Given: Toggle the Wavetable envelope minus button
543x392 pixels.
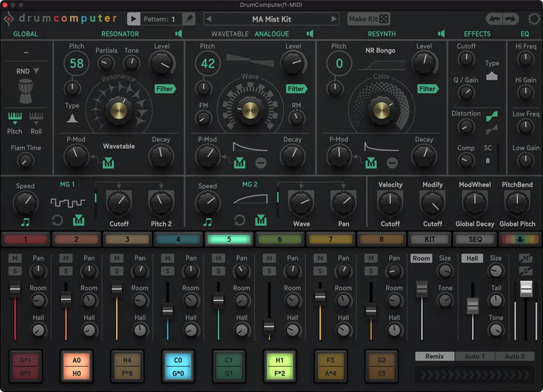Looking at the screenshot, I should pos(261,163).
